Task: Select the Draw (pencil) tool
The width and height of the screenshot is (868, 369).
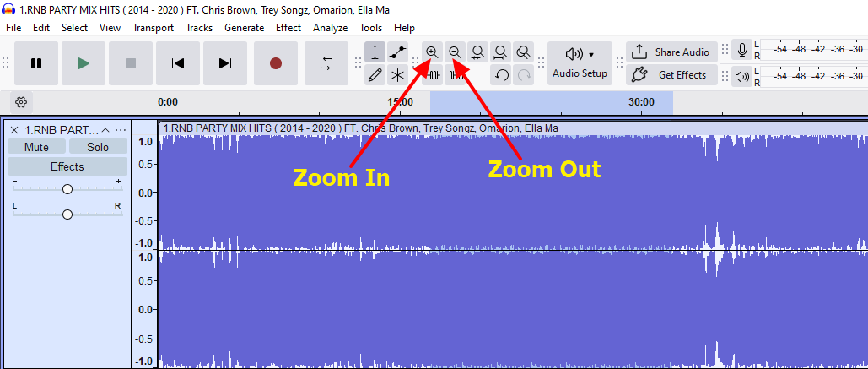Action: tap(375, 75)
